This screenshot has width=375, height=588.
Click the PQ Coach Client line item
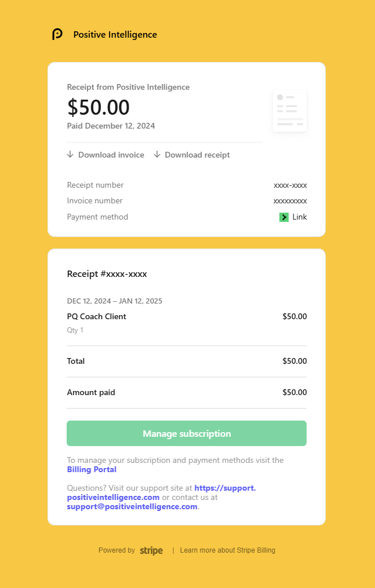tap(96, 316)
